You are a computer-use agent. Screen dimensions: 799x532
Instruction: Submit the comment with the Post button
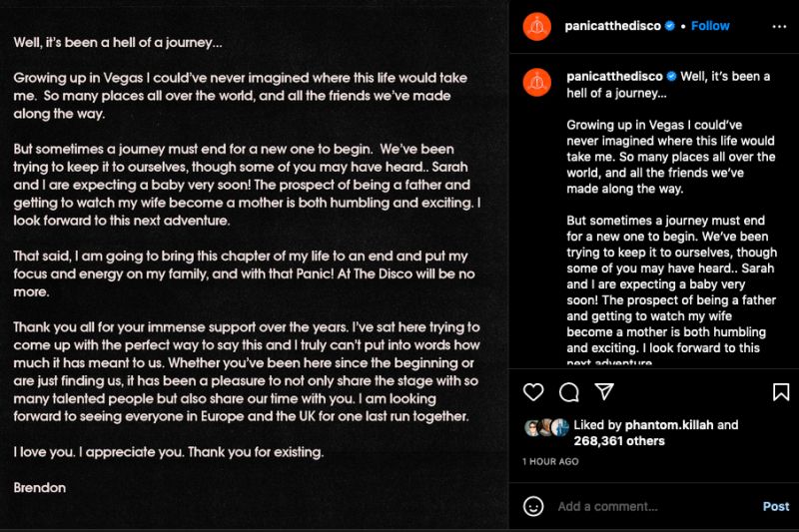pos(776,506)
